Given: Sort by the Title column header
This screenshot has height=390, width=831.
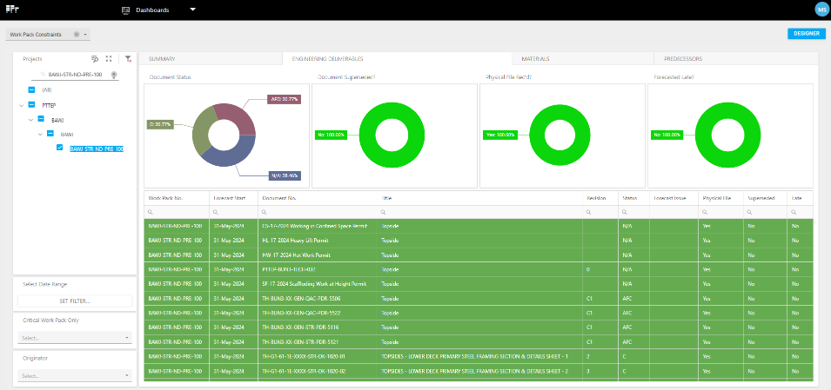Looking at the screenshot, I should [480, 198].
